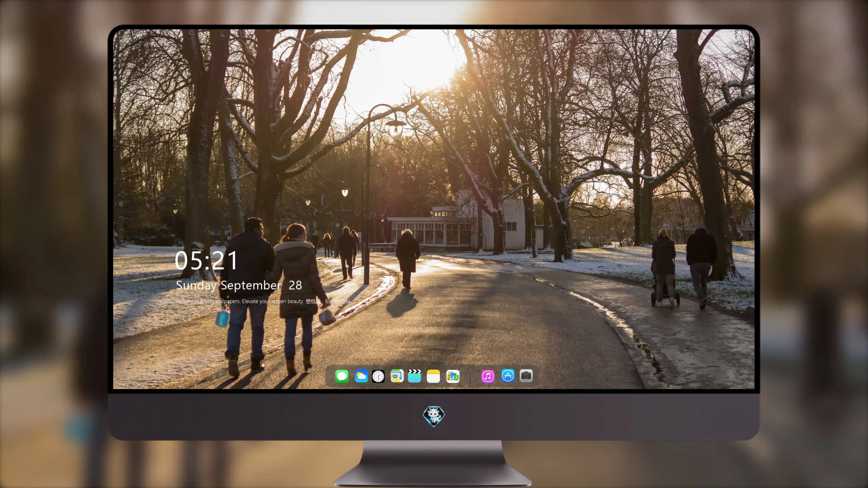
Task: Open the photo collage gallery app icon
Action: (453, 376)
